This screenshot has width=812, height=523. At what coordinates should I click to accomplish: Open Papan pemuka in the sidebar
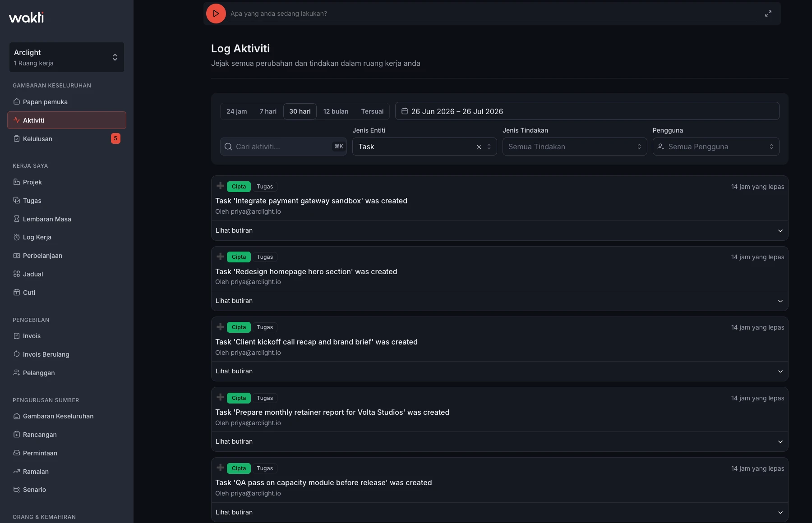pyautogui.click(x=67, y=102)
